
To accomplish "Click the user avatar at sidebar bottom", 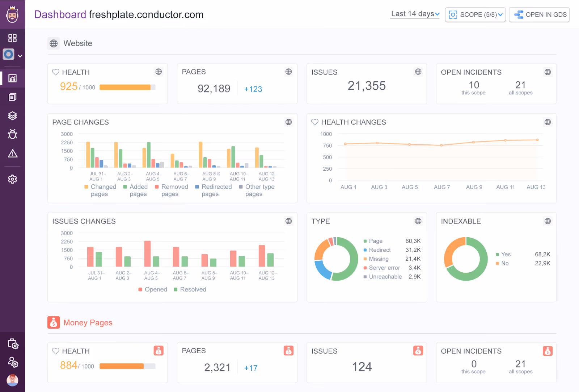I will coord(12,380).
